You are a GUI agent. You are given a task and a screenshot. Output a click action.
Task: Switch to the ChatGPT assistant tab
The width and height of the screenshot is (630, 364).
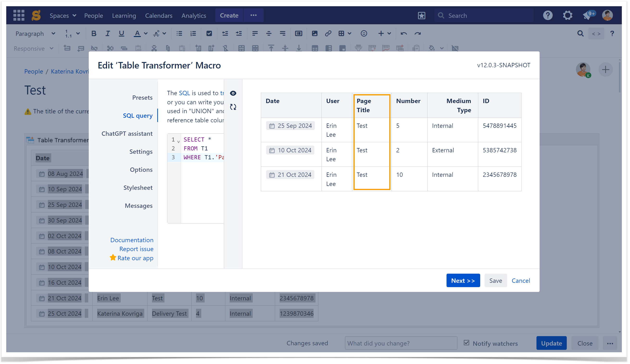pos(127,134)
